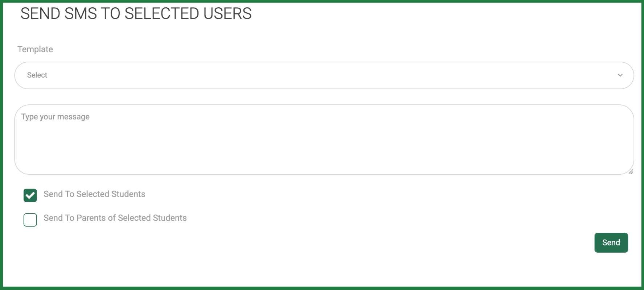Expand the template list via down arrow
This screenshot has height=290, width=644.
[x=620, y=75]
